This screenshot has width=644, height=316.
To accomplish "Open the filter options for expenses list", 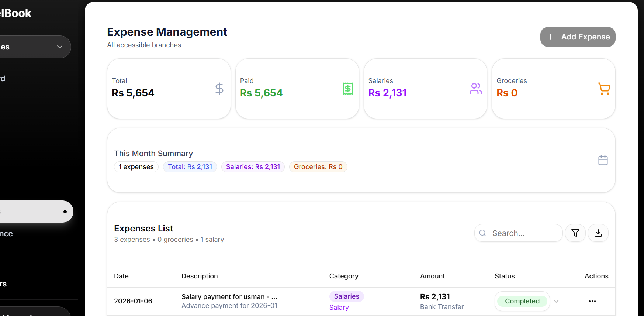I will click(x=575, y=233).
